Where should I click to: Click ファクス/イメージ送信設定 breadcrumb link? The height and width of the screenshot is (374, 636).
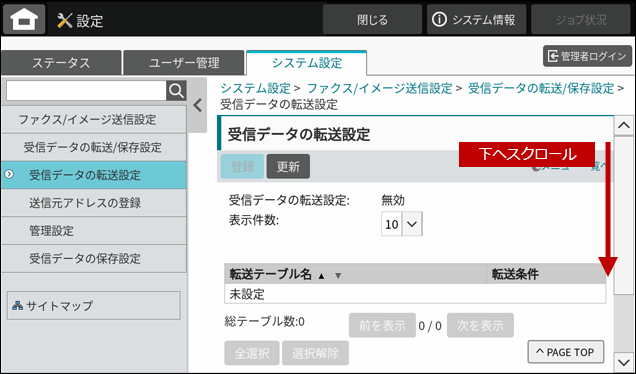[379, 88]
